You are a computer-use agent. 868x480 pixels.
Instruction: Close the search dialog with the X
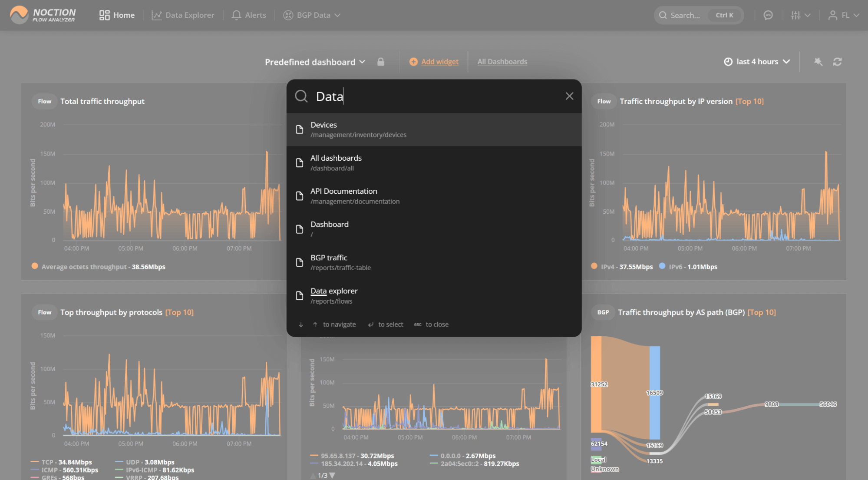pos(569,96)
